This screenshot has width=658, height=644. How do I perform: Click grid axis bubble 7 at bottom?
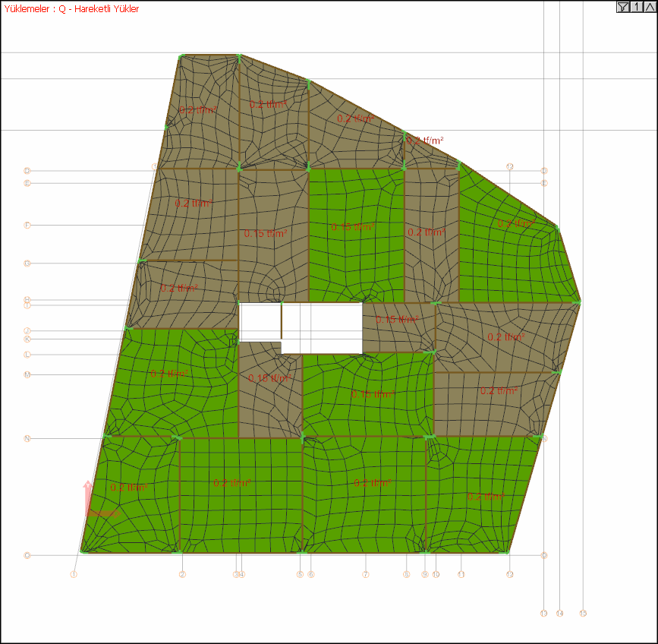366,574
